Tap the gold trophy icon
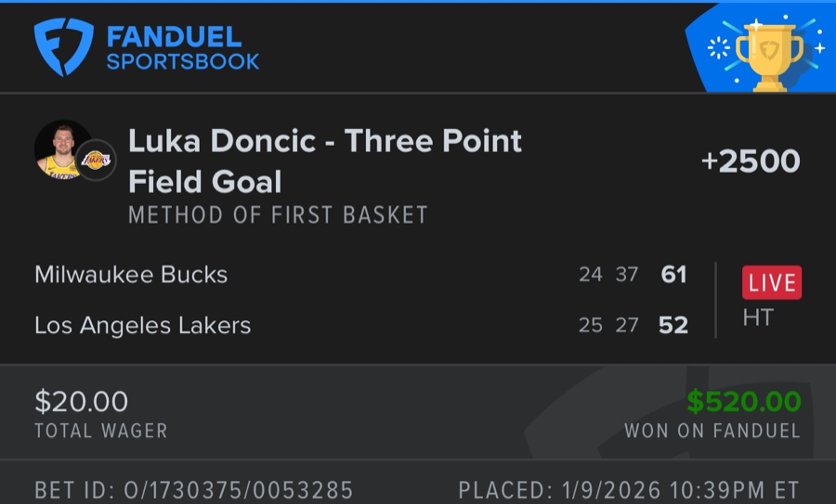The image size is (836, 504). [768, 54]
